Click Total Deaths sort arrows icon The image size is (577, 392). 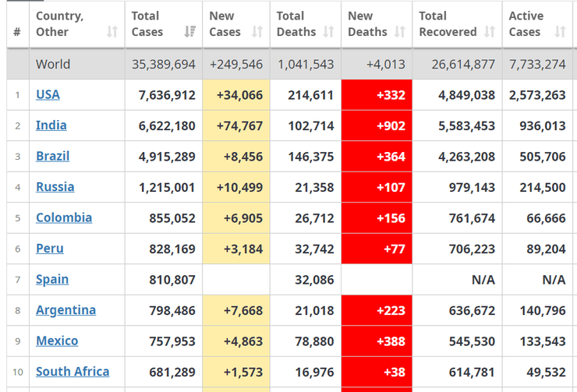click(x=328, y=32)
